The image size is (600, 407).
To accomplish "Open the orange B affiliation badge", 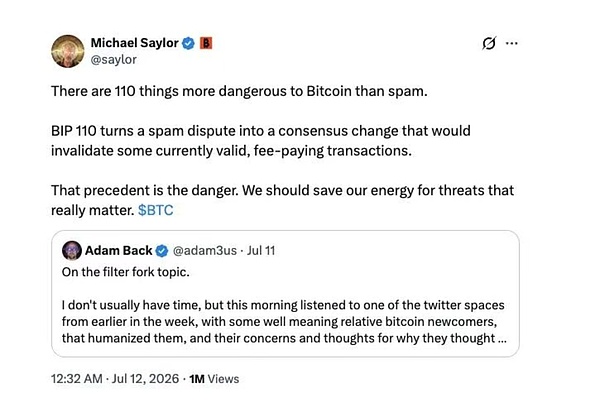I will [x=206, y=43].
